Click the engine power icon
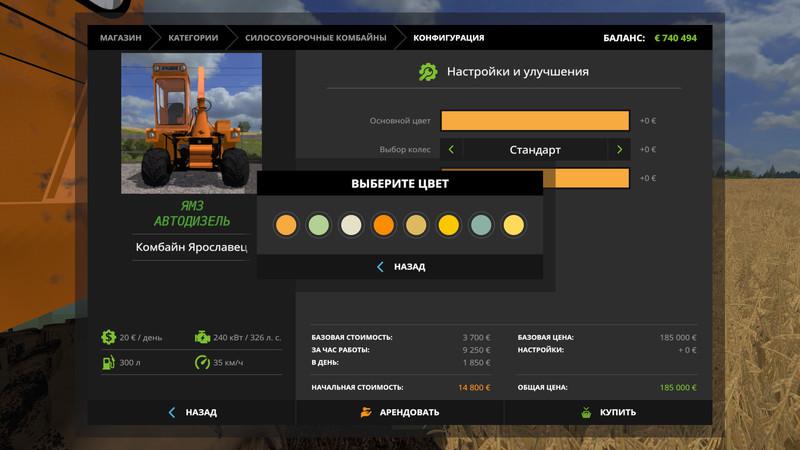The image size is (800, 450). pyautogui.click(x=203, y=338)
